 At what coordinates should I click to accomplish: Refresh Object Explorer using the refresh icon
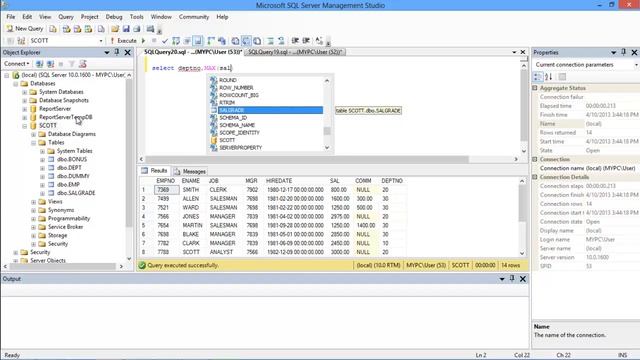click(83, 64)
